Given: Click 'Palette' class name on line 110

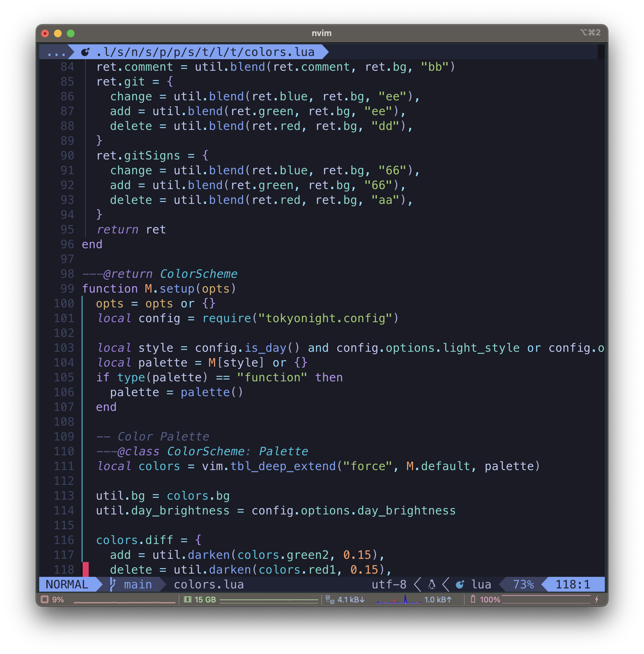Looking at the screenshot, I should (283, 451).
